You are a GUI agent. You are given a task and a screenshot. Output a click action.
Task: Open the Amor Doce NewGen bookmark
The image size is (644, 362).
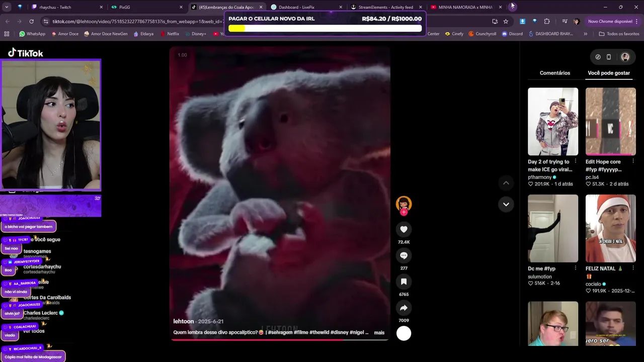pos(106,34)
